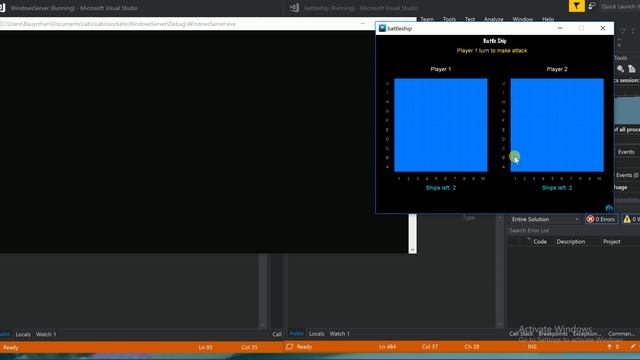This screenshot has height=360, width=640.
Task: Click 'Col 37' in status bar
Action: [429, 347]
